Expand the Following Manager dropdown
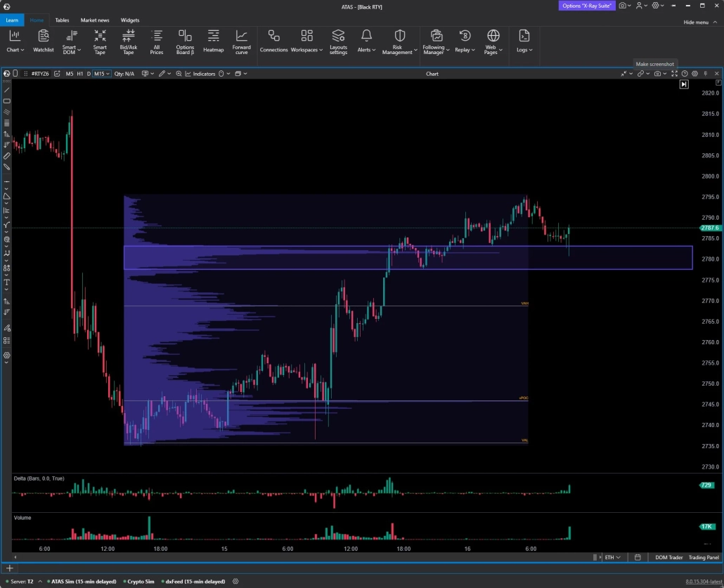Image resolution: width=724 pixels, height=588 pixels. point(448,50)
